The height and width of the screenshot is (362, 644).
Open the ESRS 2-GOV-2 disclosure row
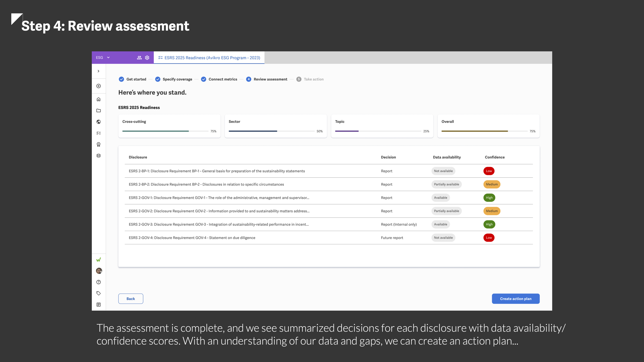coord(329,211)
